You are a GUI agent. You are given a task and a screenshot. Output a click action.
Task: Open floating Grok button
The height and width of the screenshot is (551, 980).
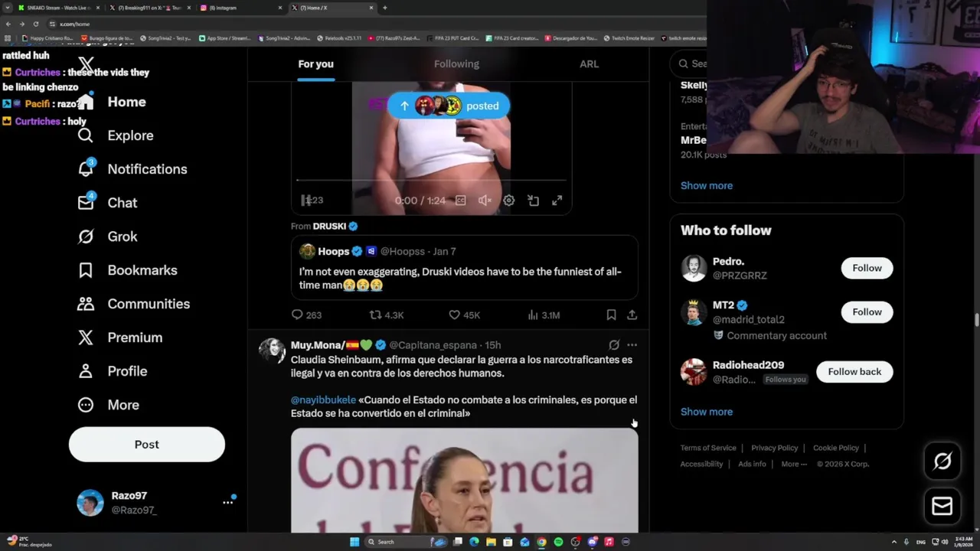942,461
